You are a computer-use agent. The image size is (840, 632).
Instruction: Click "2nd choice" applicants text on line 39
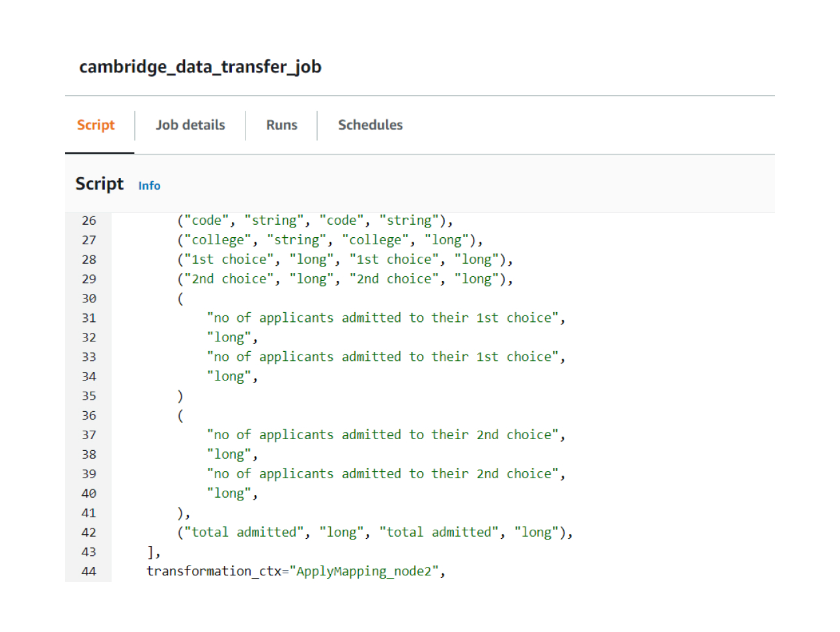[x=386, y=474]
